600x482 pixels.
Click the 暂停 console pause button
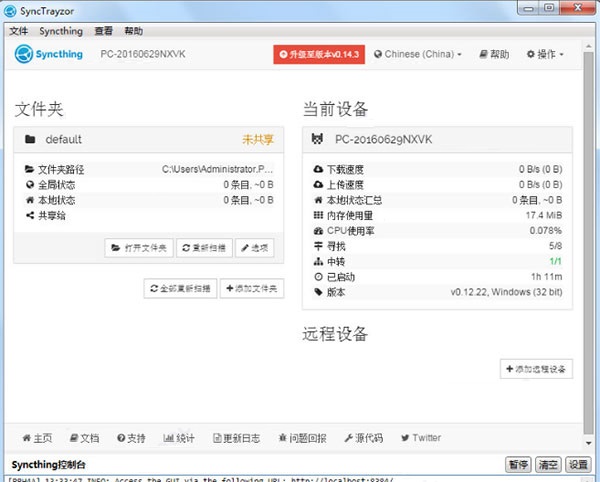point(518,465)
